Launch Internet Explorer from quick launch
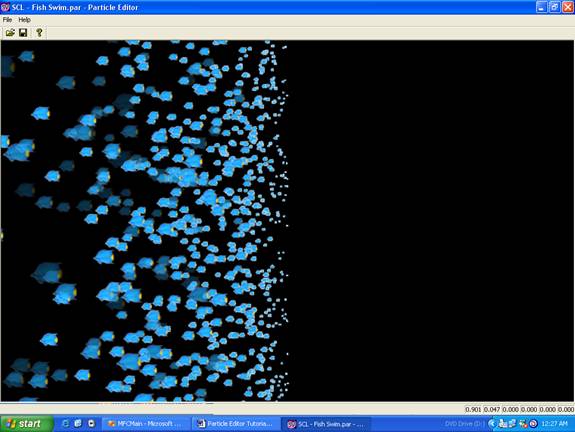 click(66, 424)
